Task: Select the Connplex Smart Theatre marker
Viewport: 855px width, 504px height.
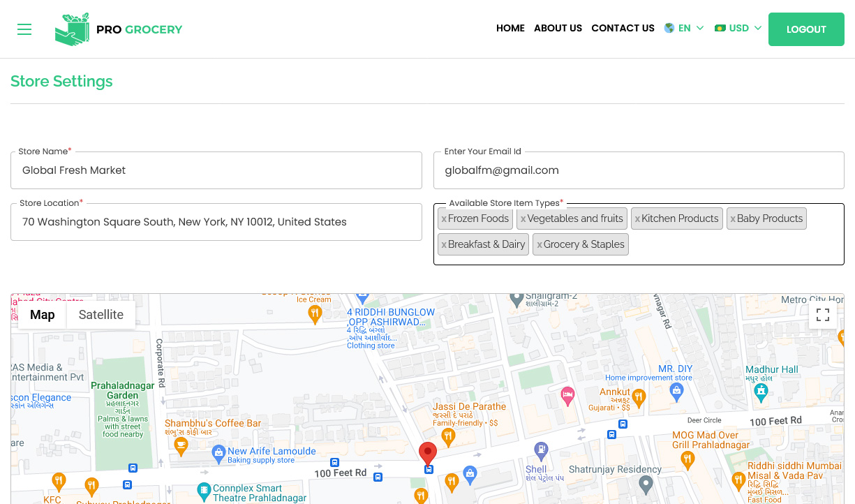Action: click(204, 491)
